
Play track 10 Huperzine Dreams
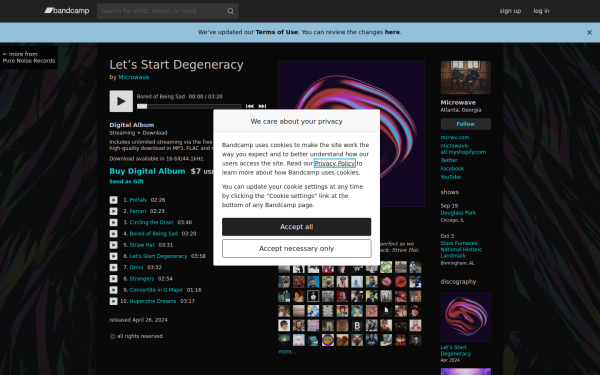pyautogui.click(x=113, y=302)
